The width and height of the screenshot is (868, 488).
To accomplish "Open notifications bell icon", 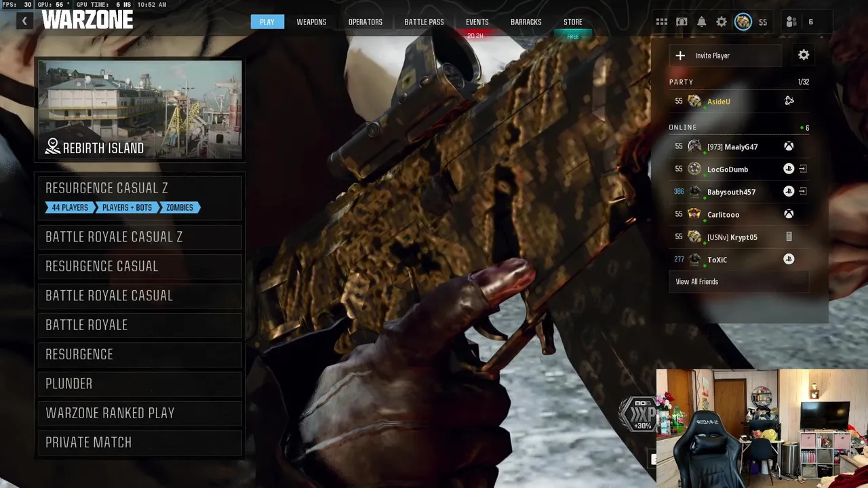I will click(702, 22).
